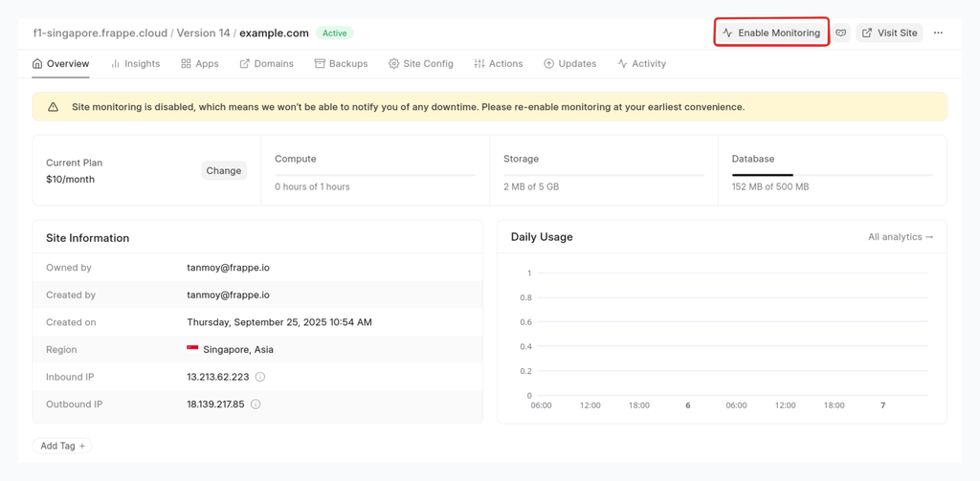Click the Singapore flag icon
The height and width of the screenshot is (481, 980).
pyautogui.click(x=192, y=350)
